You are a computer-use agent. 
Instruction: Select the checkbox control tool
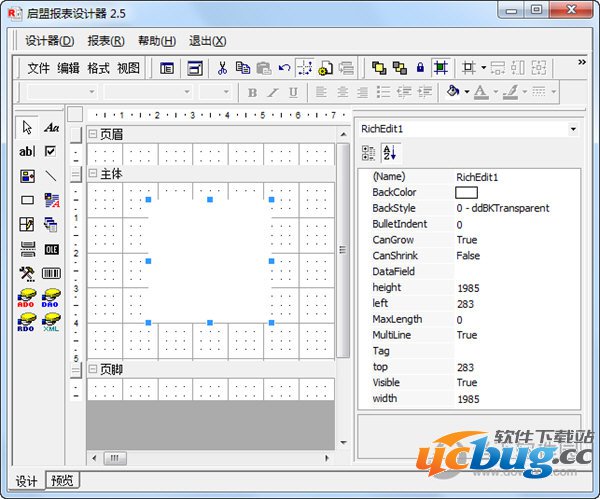click(51, 152)
